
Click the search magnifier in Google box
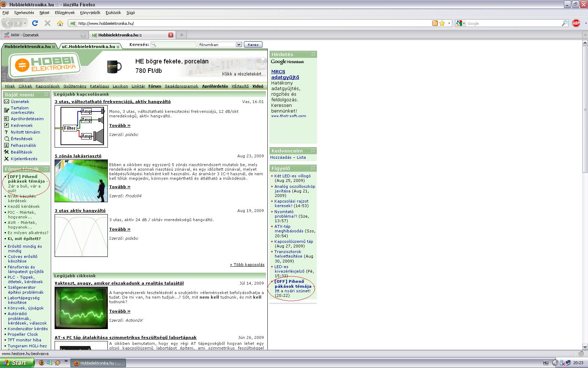tap(564, 23)
